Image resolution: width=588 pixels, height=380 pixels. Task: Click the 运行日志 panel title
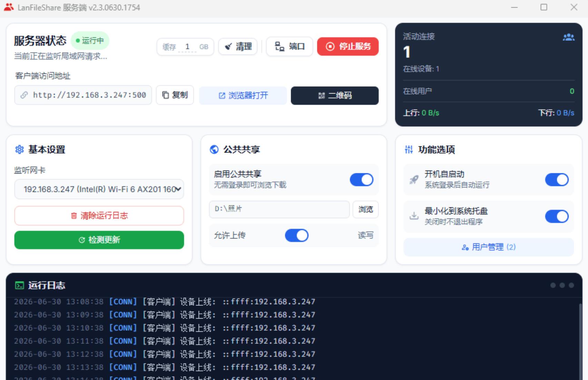(47, 285)
